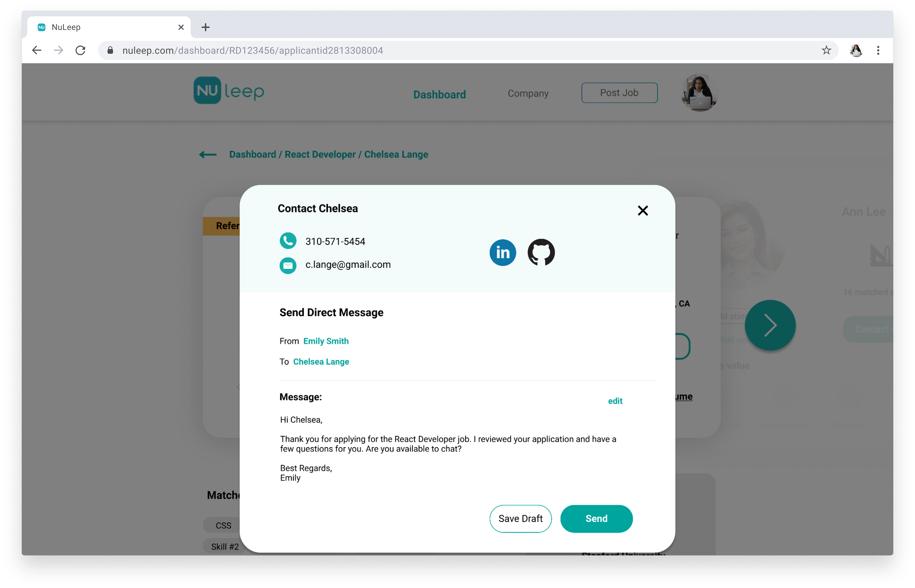
Task: Click the recipient name Chelsea Lange
Action: tap(321, 362)
